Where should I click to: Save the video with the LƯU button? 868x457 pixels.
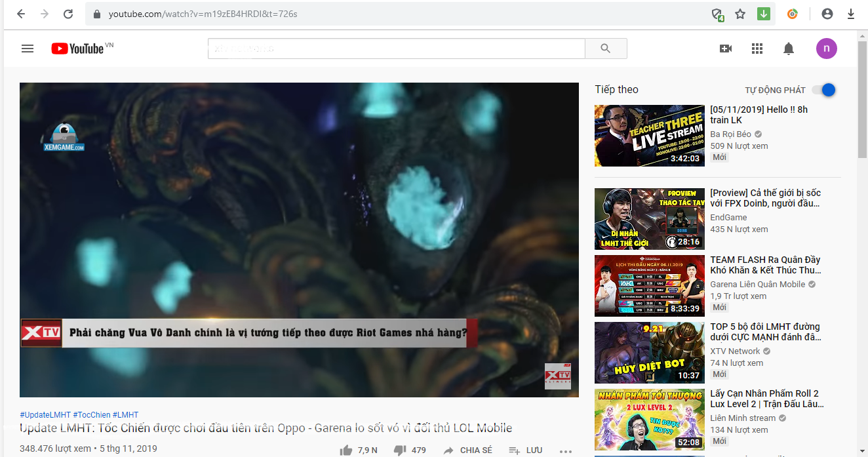click(526, 450)
